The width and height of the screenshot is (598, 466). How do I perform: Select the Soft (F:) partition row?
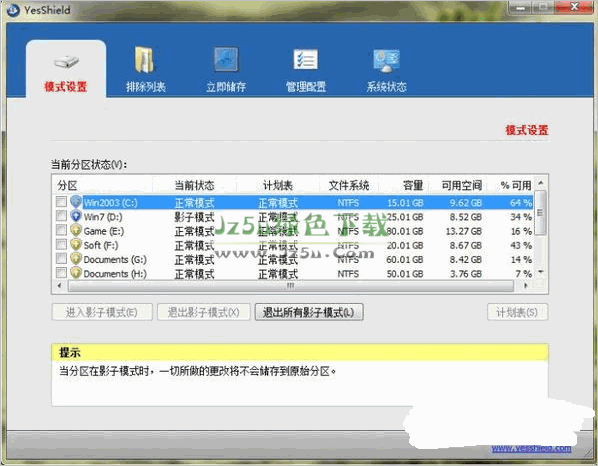coord(294,245)
